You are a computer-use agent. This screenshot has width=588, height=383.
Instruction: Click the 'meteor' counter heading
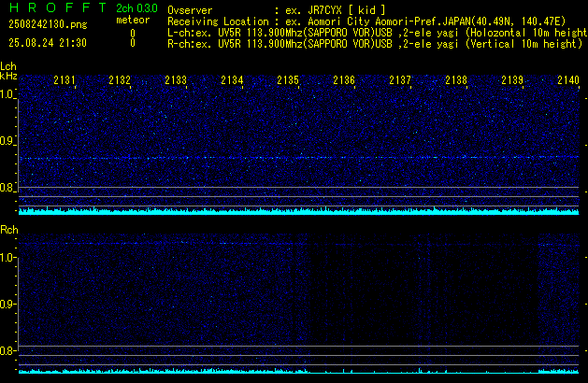[x=133, y=20]
